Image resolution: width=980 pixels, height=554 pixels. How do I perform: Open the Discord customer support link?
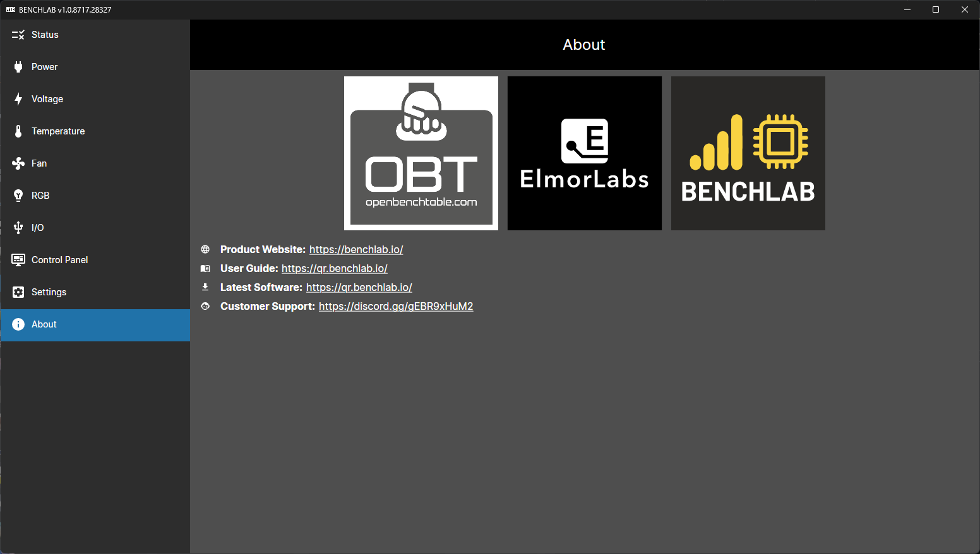click(x=395, y=307)
